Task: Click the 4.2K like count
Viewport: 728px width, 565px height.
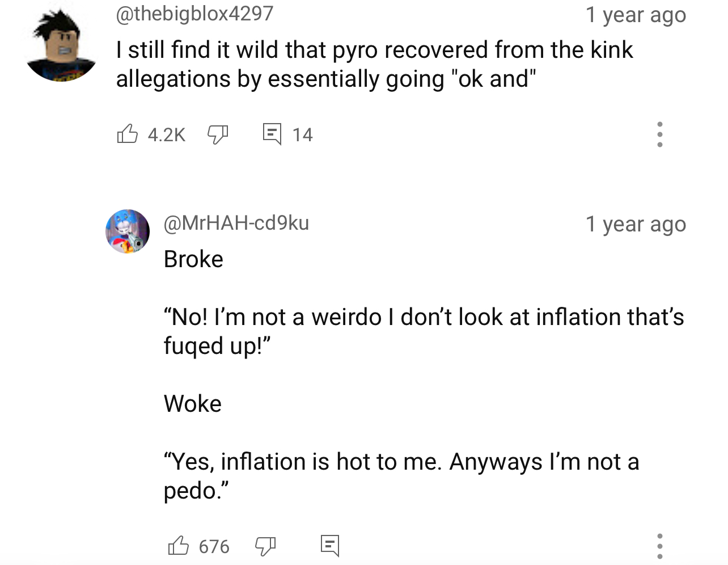Action: pyautogui.click(x=166, y=134)
